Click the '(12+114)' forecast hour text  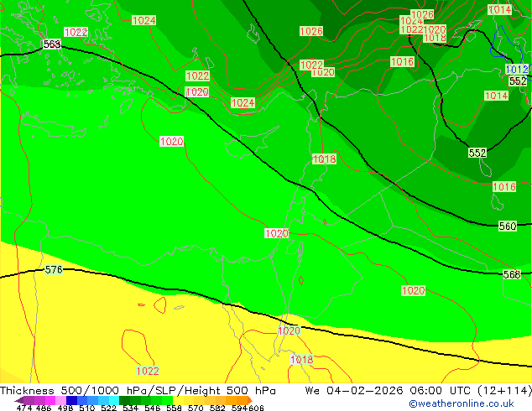click(x=504, y=391)
